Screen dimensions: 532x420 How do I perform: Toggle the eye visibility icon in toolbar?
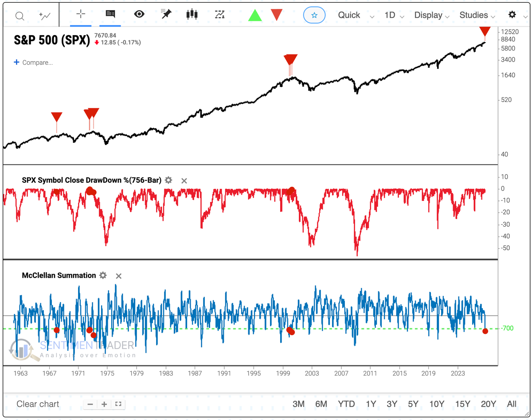[x=139, y=14]
